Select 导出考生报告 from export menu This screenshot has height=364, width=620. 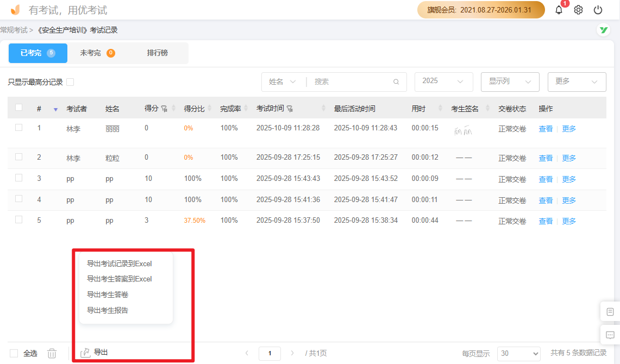point(107,310)
